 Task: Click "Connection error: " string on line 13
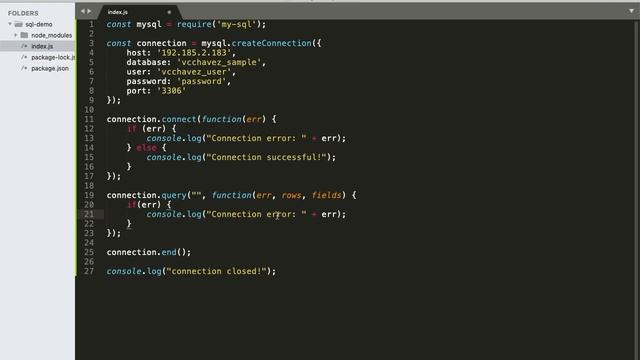click(x=256, y=138)
